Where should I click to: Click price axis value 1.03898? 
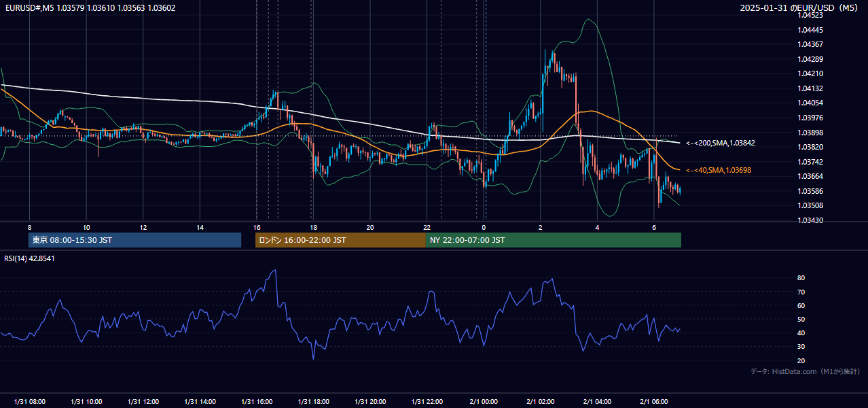tap(810, 132)
